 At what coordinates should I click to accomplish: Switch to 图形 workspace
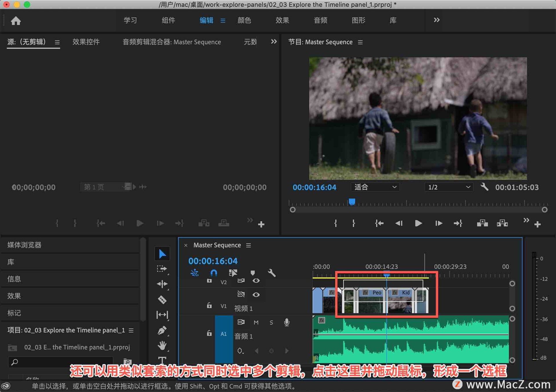(x=359, y=20)
